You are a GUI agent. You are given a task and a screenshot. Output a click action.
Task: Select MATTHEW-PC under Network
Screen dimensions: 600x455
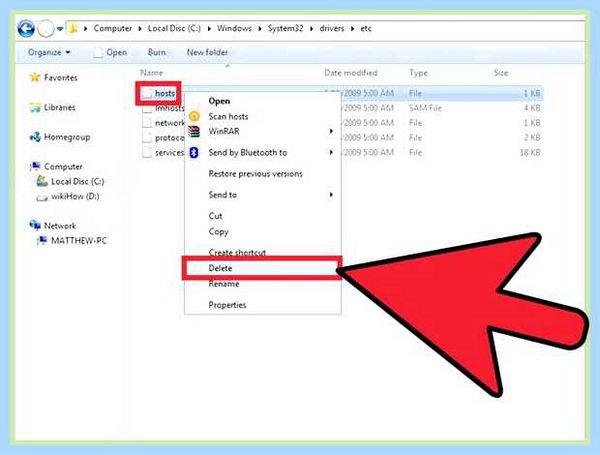(x=79, y=241)
